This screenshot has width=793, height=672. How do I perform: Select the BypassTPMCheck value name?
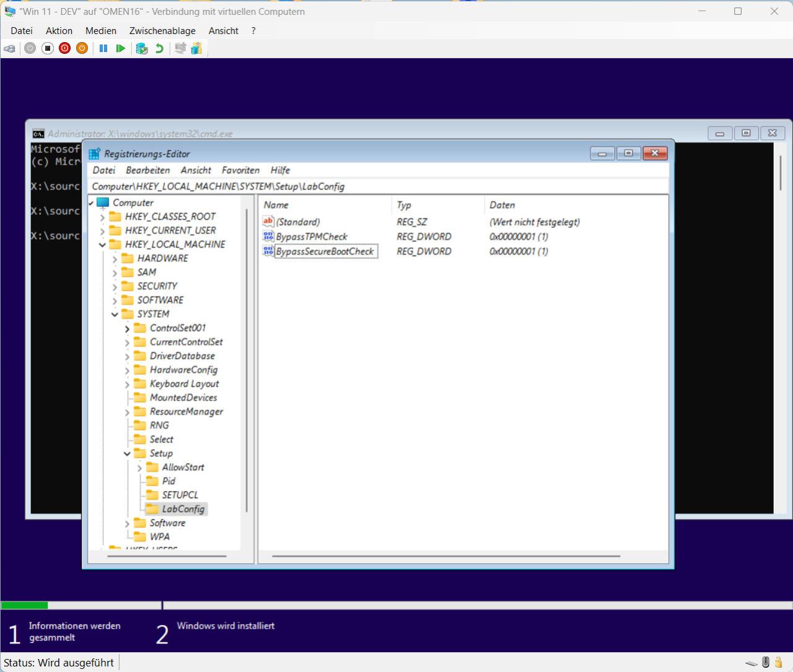click(312, 237)
